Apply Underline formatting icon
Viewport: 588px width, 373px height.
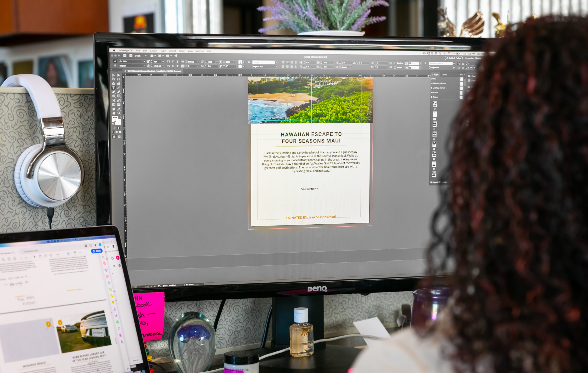[178, 62]
